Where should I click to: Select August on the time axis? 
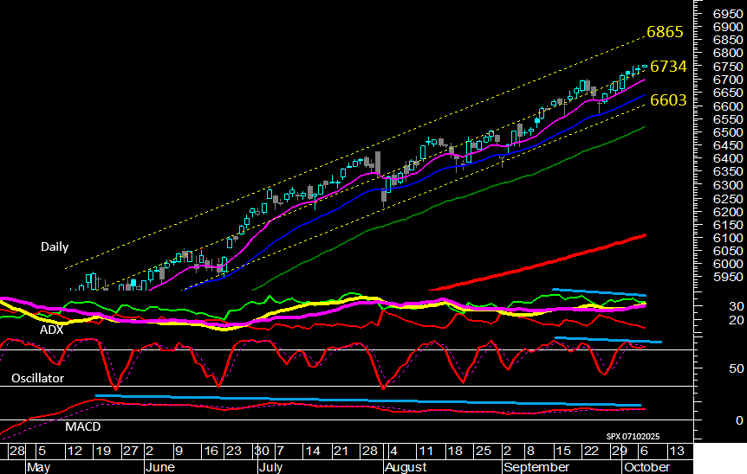[409, 466]
